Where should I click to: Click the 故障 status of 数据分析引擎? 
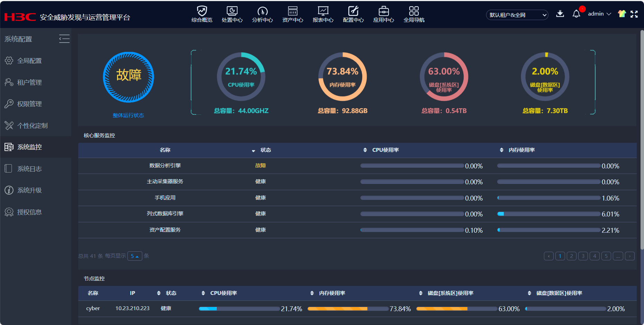260,166
